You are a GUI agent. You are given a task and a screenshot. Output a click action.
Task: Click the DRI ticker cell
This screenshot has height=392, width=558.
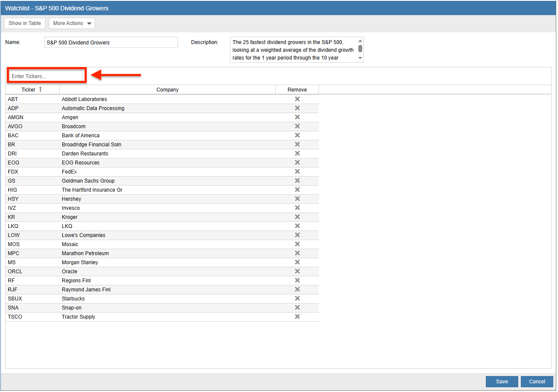coord(32,154)
